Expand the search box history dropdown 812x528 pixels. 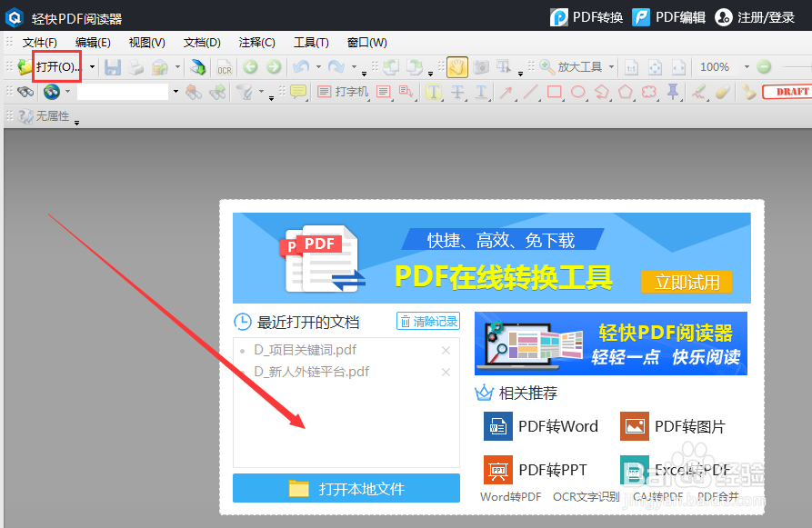[x=175, y=92]
